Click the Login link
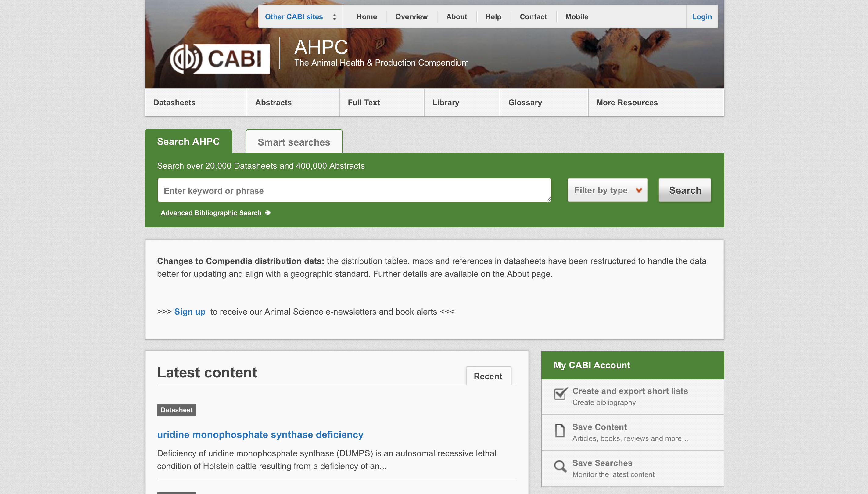868x494 pixels. tap(702, 16)
